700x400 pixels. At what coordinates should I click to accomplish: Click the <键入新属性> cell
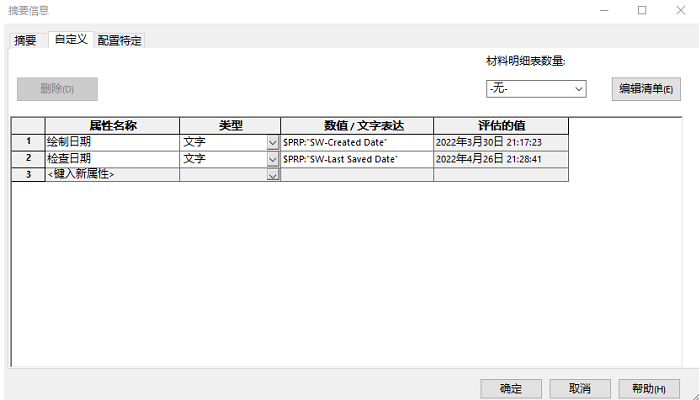(x=112, y=175)
